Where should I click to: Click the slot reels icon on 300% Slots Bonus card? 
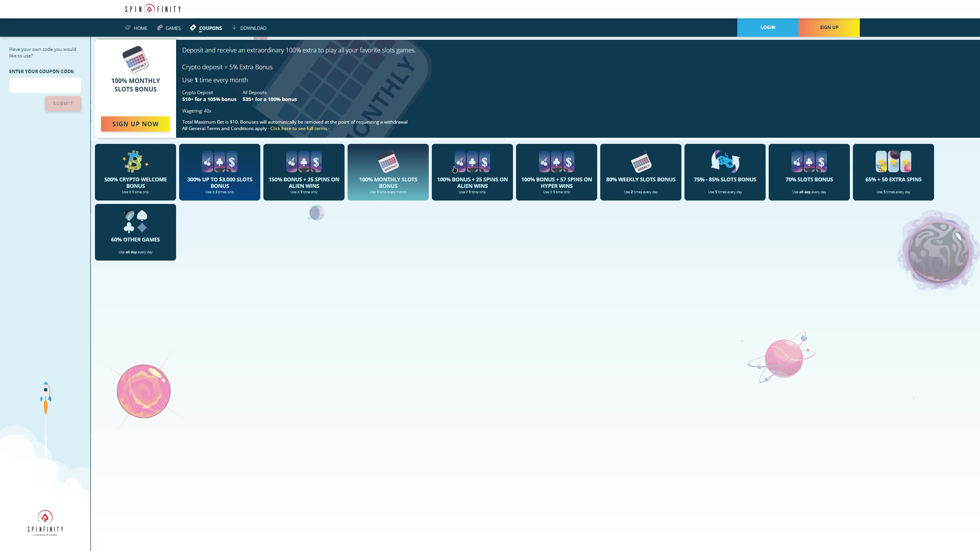[220, 162]
